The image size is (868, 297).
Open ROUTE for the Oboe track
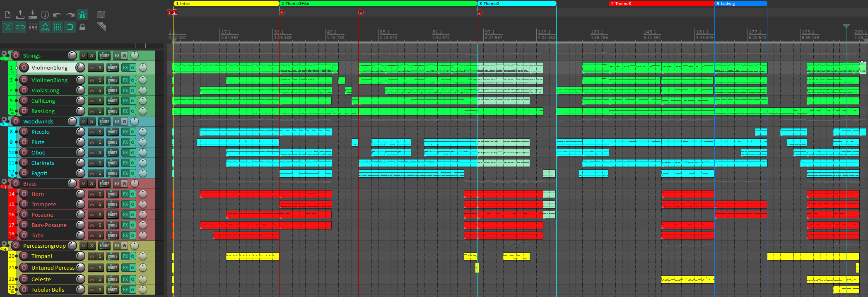coord(113,153)
